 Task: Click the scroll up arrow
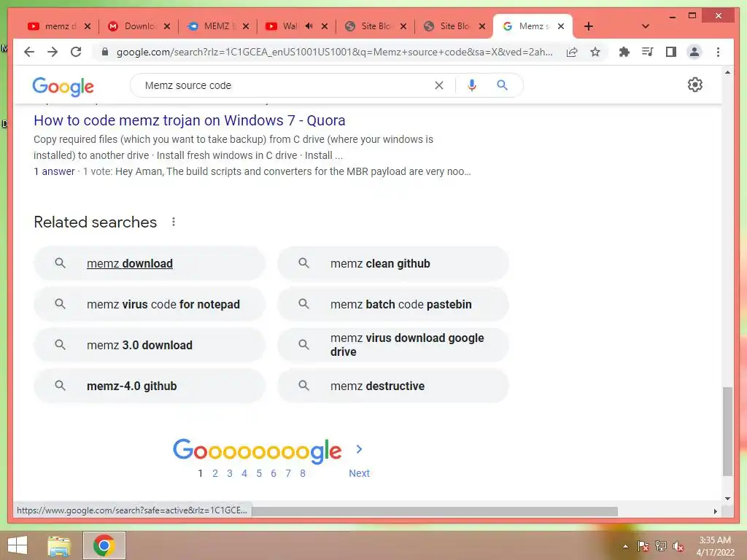[727, 72]
